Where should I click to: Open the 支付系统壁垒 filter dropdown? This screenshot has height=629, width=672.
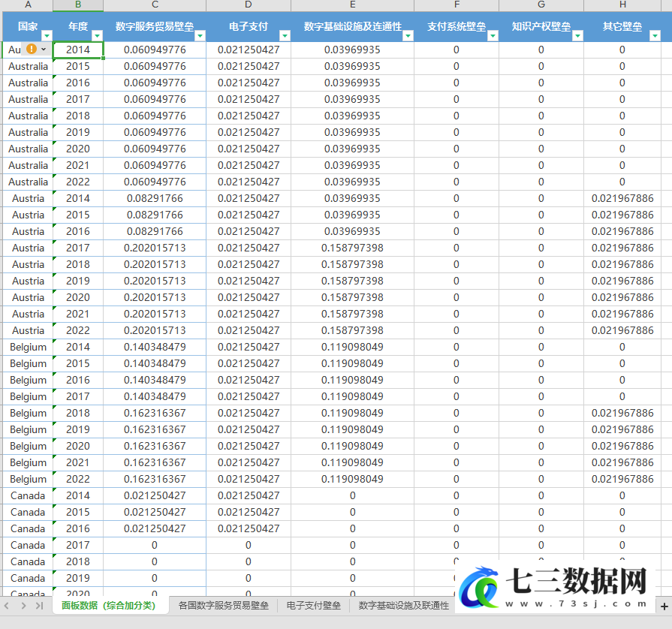(x=493, y=35)
